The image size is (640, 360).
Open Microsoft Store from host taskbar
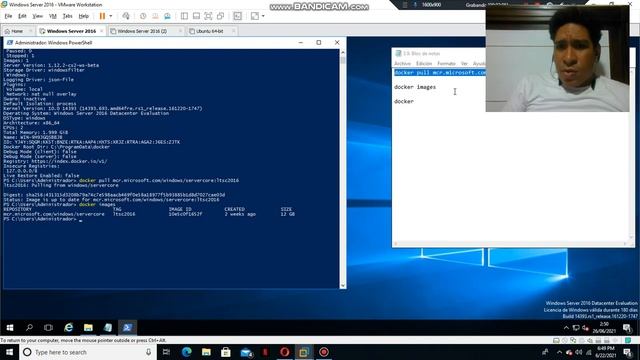click(226, 352)
